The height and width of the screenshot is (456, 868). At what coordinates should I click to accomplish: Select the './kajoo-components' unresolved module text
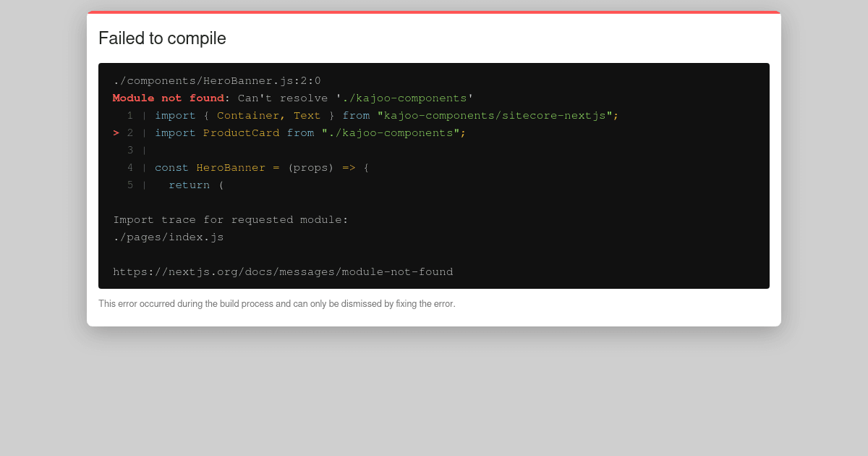411,98
